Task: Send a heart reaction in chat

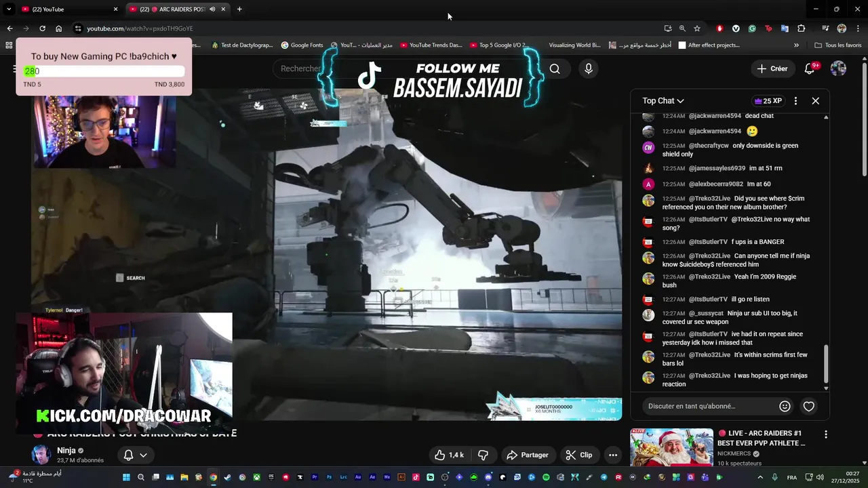Action: coord(808,407)
